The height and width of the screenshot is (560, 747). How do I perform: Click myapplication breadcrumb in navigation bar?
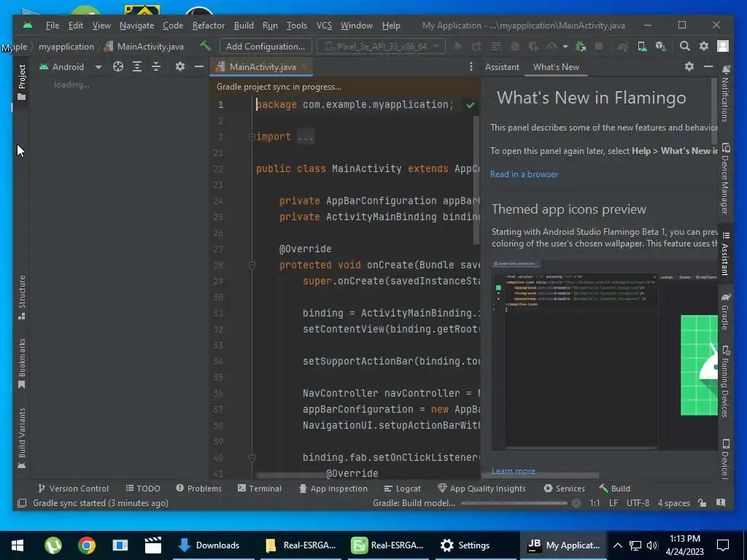pyautogui.click(x=66, y=46)
